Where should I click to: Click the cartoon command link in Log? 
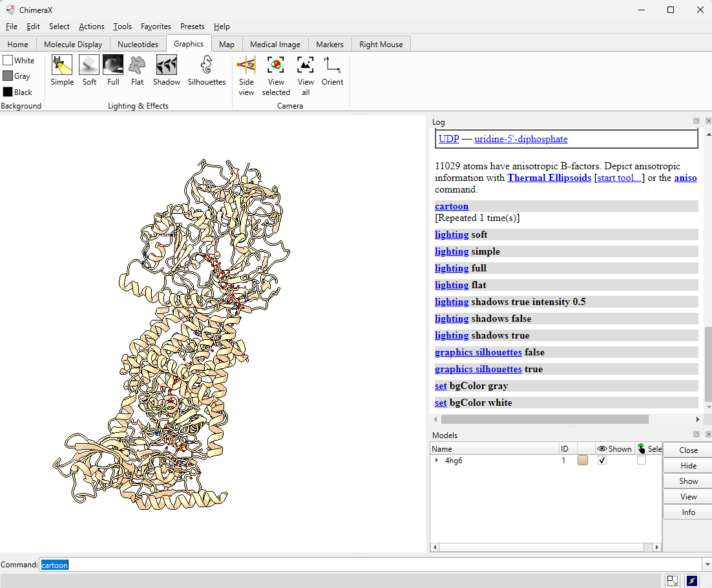point(452,206)
